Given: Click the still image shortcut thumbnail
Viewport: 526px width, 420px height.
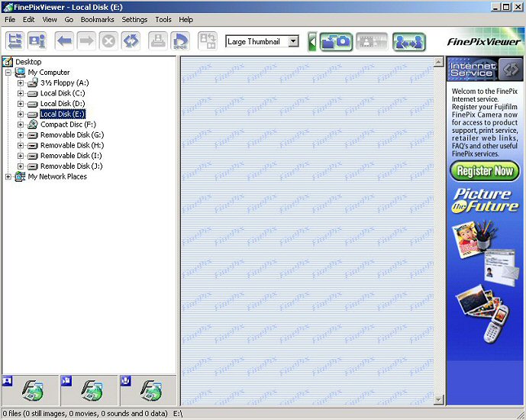Looking at the screenshot, I should click(x=30, y=391).
